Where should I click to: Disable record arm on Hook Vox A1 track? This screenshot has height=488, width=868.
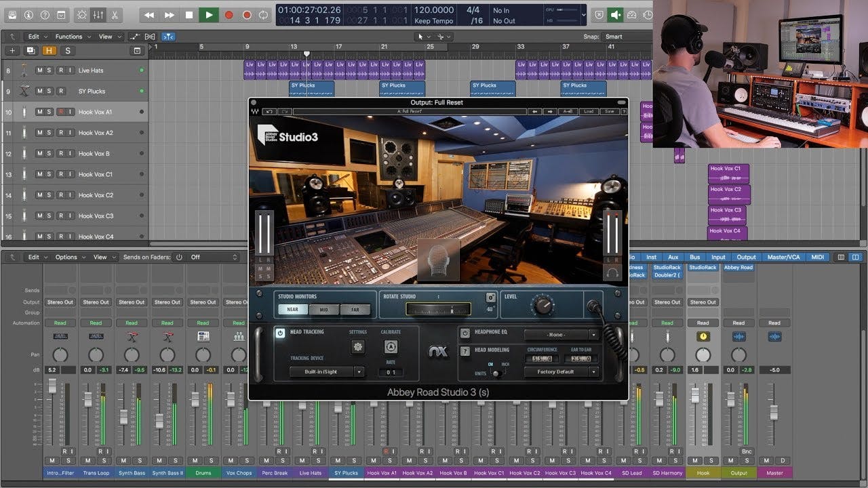(61, 112)
